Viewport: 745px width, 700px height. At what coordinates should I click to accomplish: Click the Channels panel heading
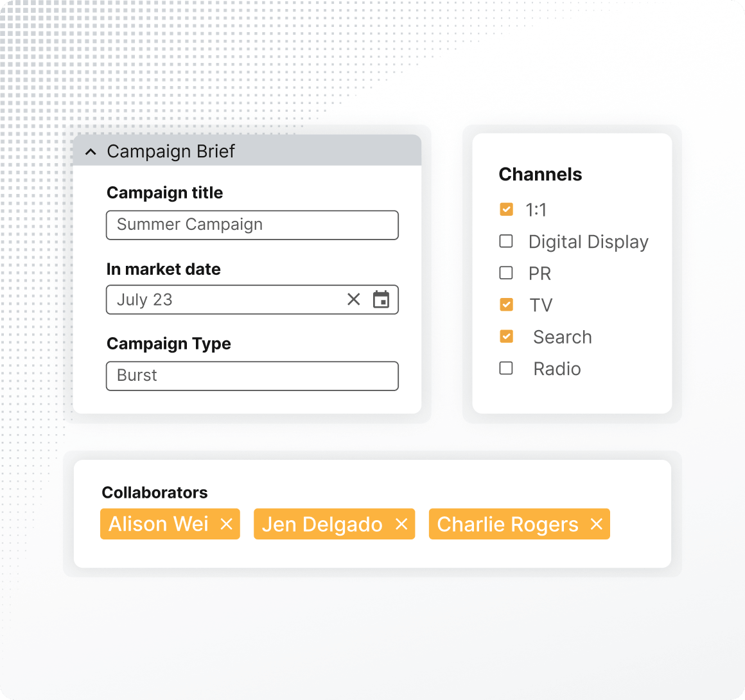pos(541,174)
